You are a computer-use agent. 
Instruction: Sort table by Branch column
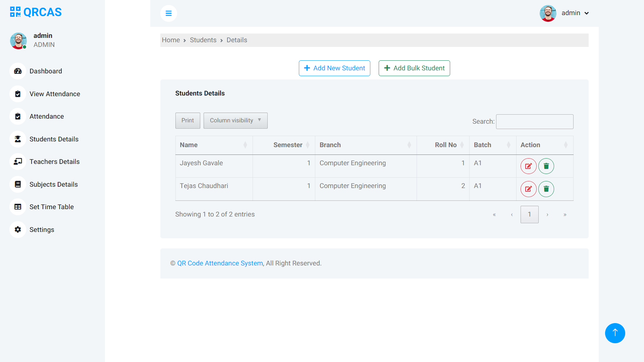pos(365,145)
